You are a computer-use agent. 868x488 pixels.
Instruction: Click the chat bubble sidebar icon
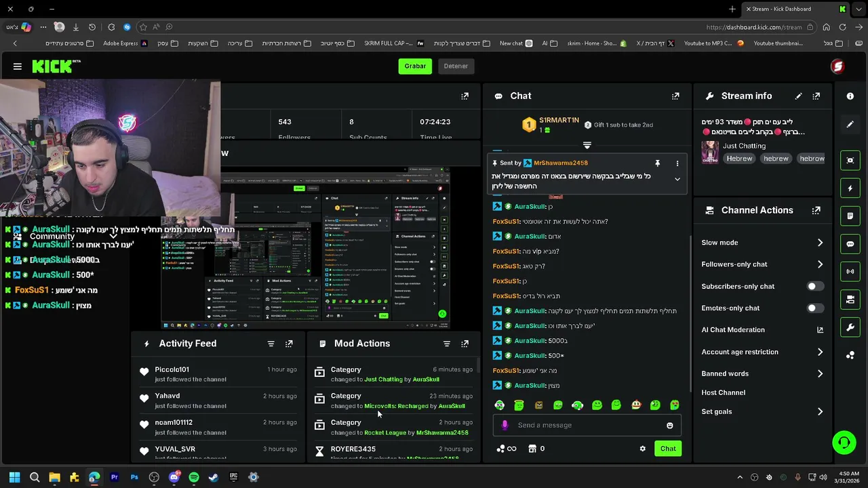tap(850, 244)
